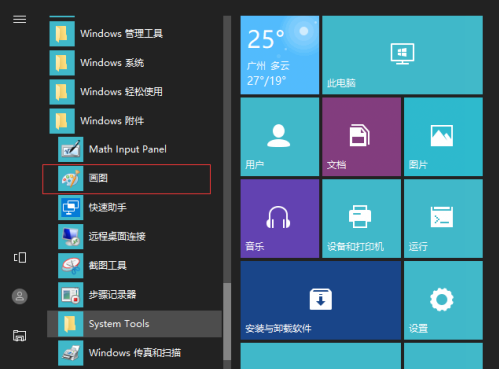Open Windows 传真和扫描 icon

pyautogui.click(x=71, y=353)
